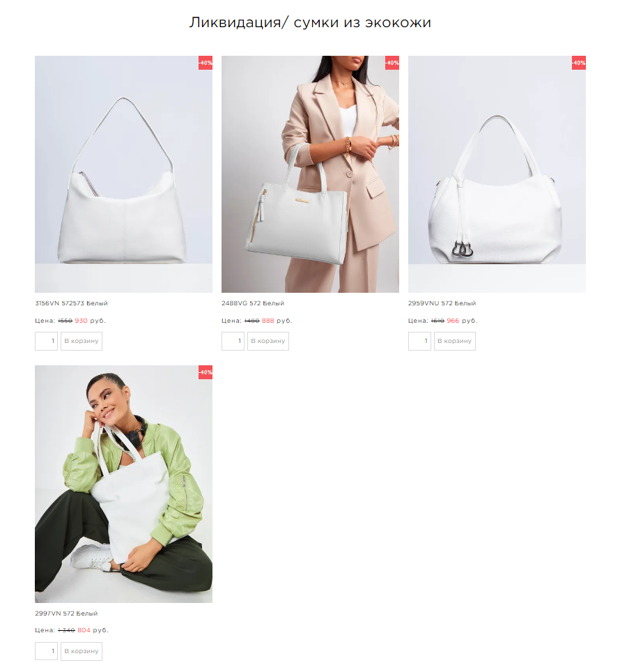Viewport: 643px width, 672px height.
Task: Focus quantity field for 3156VN bag
Action: coord(46,341)
